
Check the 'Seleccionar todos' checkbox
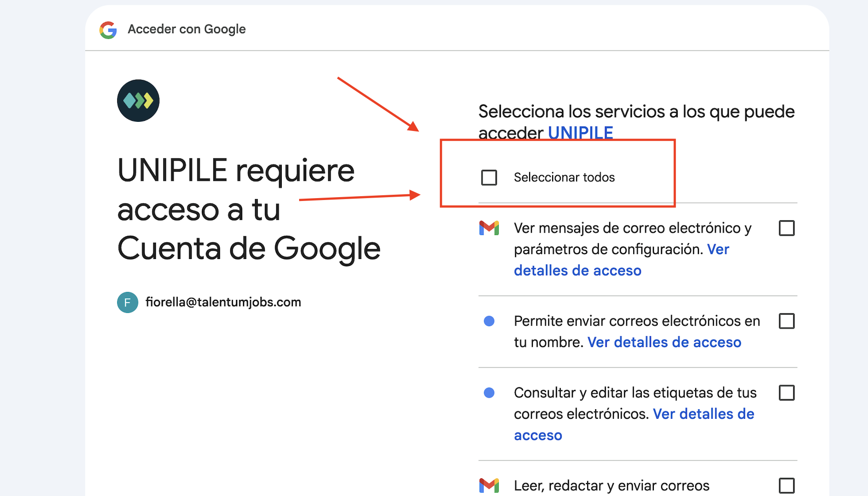tap(489, 177)
